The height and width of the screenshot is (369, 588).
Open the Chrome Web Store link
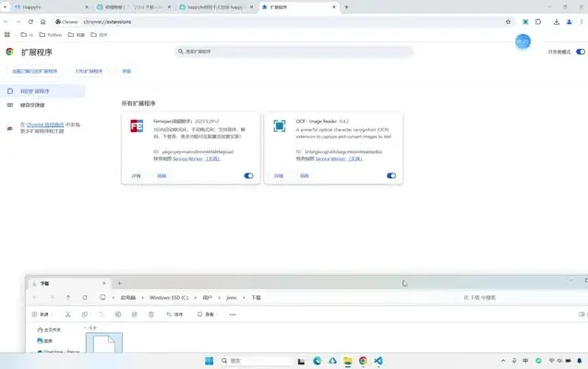click(44, 124)
